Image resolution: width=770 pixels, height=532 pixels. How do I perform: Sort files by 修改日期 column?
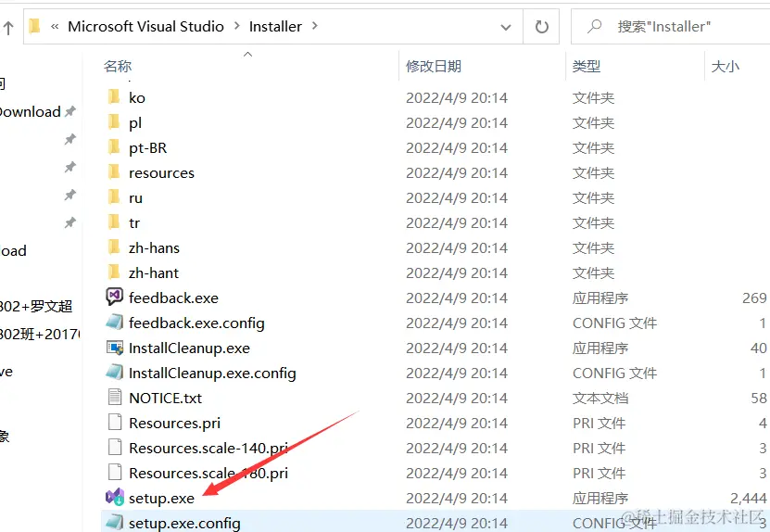click(434, 66)
